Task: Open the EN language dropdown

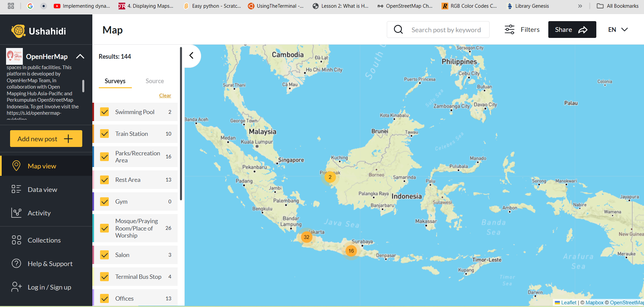Action: [x=617, y=30]
